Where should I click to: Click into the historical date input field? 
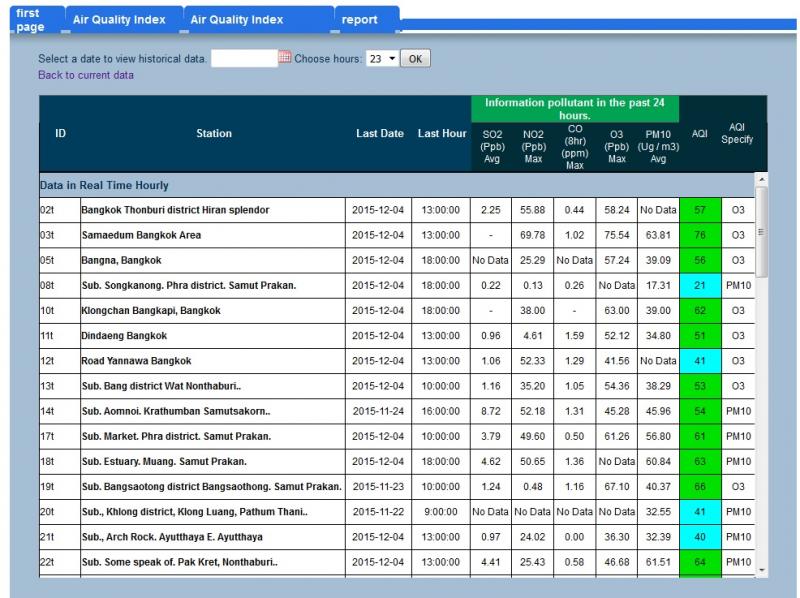click(x=244, y=59)
